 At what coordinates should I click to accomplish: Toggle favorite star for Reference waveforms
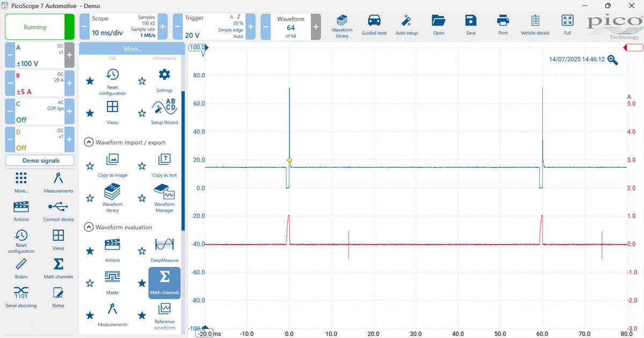tap(142, 315)
